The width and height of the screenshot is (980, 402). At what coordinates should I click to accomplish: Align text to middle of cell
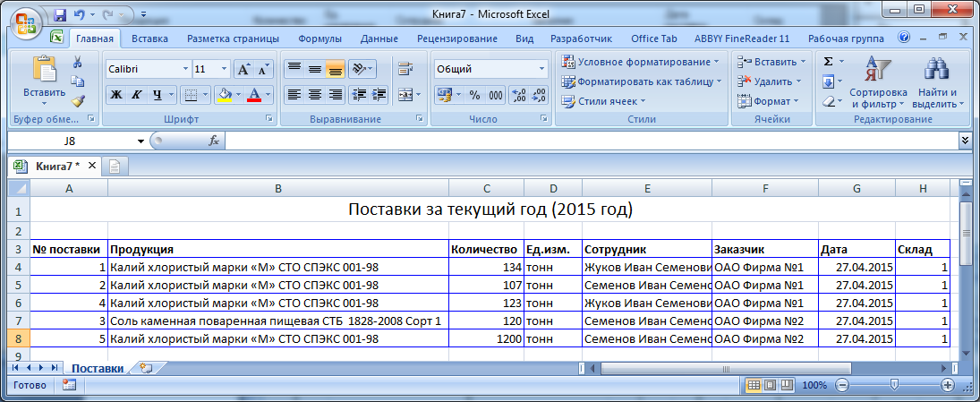pyautogui.click(x=315, y=69)
